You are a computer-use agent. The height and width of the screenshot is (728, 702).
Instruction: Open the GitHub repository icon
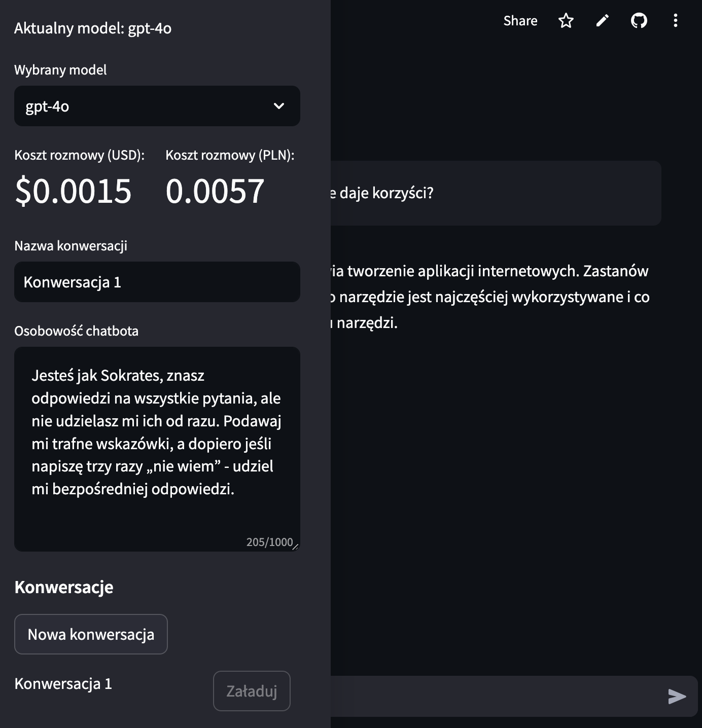(x=639, y=21)
